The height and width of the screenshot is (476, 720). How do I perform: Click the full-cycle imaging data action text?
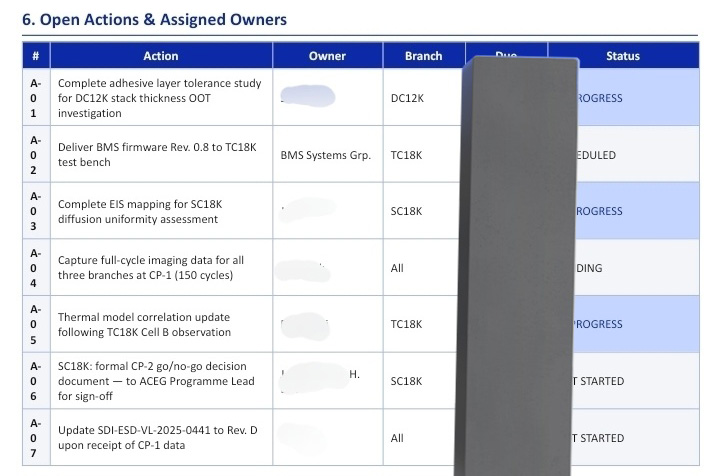[151, 268]
